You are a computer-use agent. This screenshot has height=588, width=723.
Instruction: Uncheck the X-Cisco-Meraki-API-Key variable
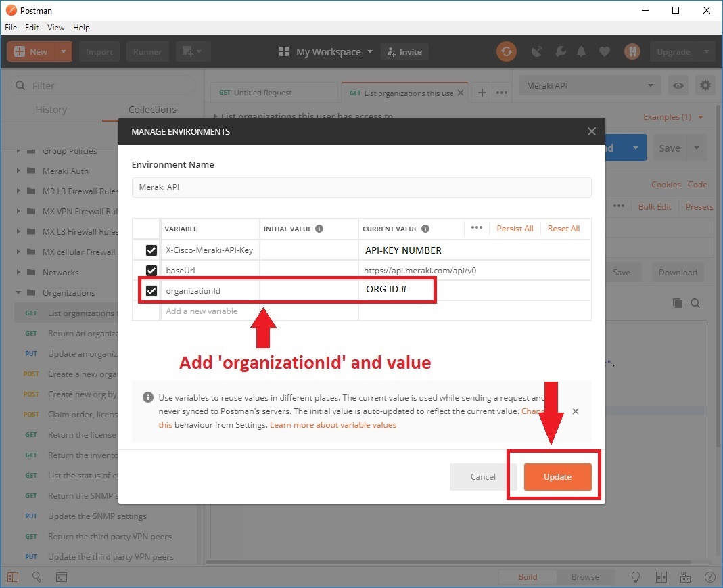[x=151, y=250]
